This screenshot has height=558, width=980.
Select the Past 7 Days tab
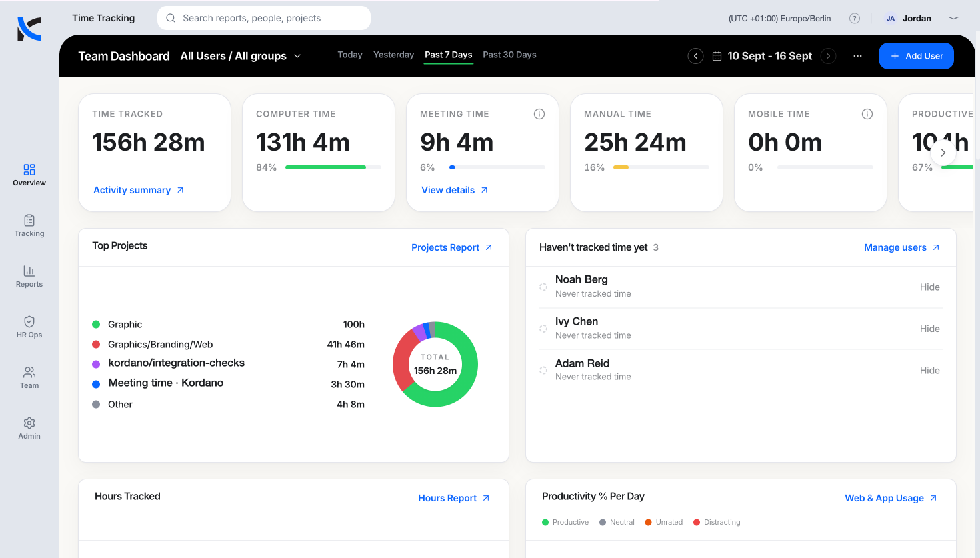click(449, 55)
